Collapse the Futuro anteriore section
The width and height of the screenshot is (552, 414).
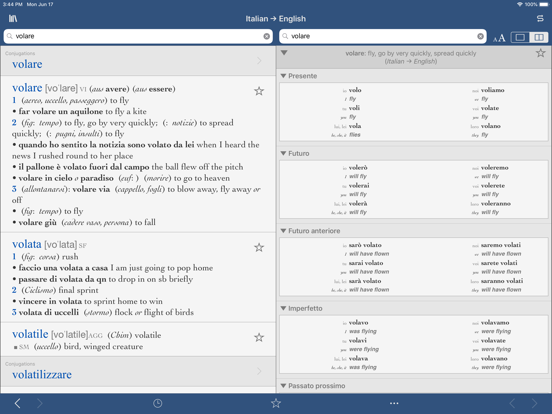coord(283,231)
